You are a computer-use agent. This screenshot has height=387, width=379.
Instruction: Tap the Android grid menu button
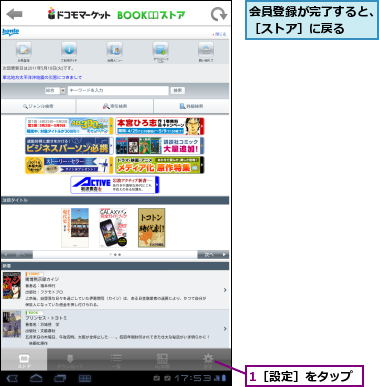pyautogui.click(x=85, y=378)
